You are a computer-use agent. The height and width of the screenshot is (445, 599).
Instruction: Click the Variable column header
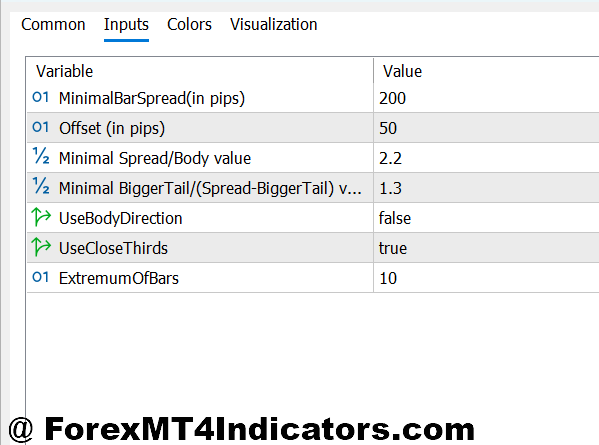[199, 71]
